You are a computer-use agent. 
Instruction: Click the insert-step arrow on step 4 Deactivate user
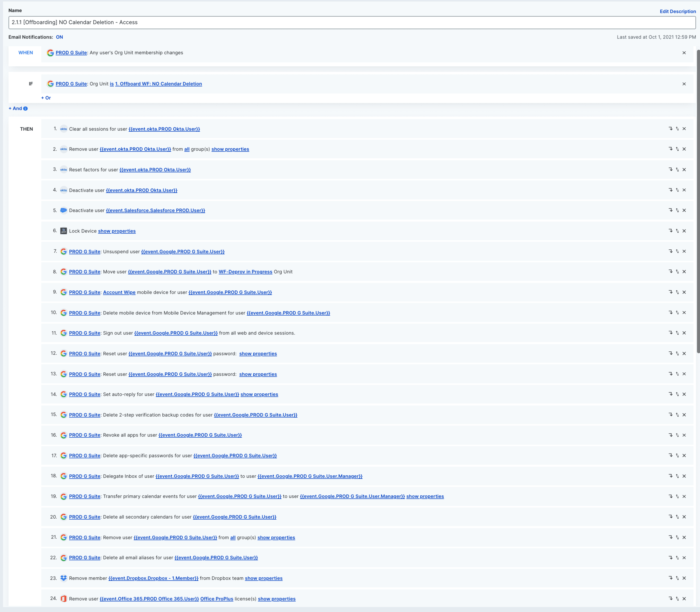(670, 190)
